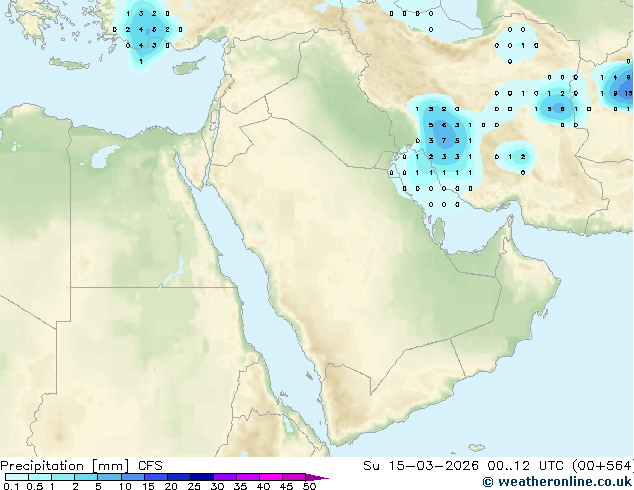Click the weatheronline.co.uk copyright link
Screen dimensions: 634x490
click(x=557, y=482)
